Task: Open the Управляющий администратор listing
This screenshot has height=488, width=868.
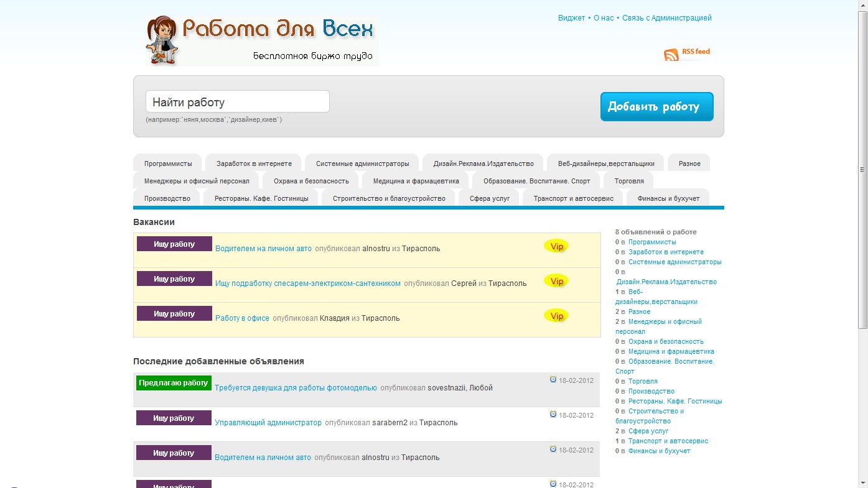Action: coord(268,423)
